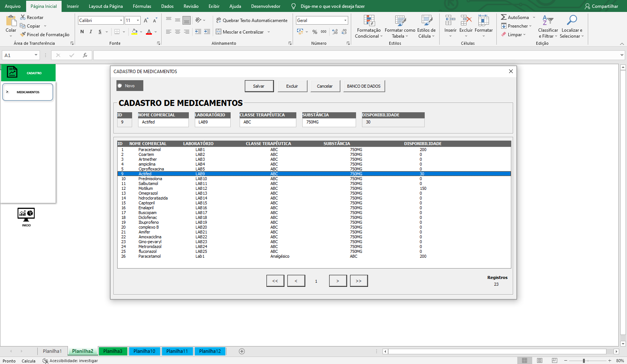627x364 pixels.
Task: Open Formatar como Tabela gallery
Action: 400,26
